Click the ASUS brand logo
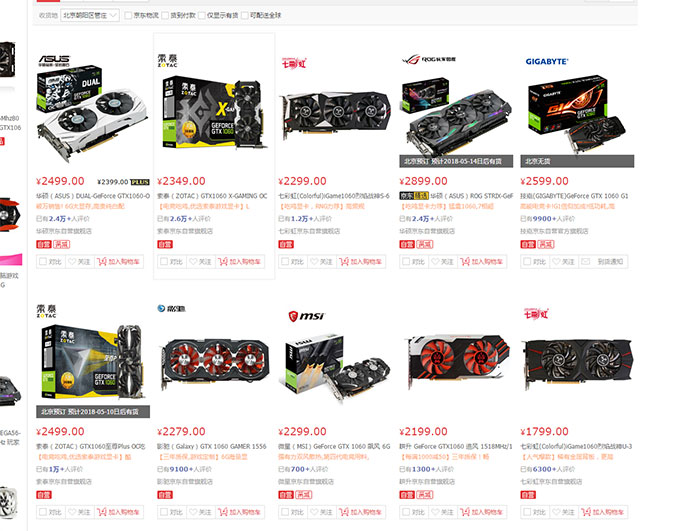Screen dimensions: 700x531 pyautogui.click(x=54, y=60)
